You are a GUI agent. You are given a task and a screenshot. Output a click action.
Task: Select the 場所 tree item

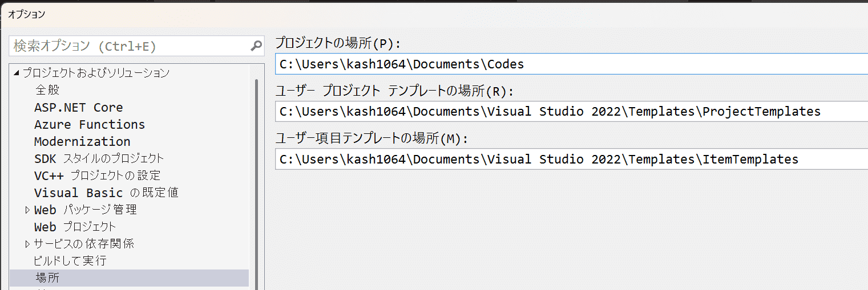(x=47, y=278)
